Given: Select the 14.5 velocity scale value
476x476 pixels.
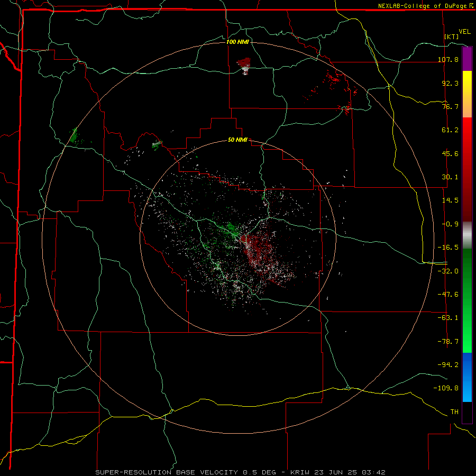Looking at the screenshot, I should [x=450, y=200].
